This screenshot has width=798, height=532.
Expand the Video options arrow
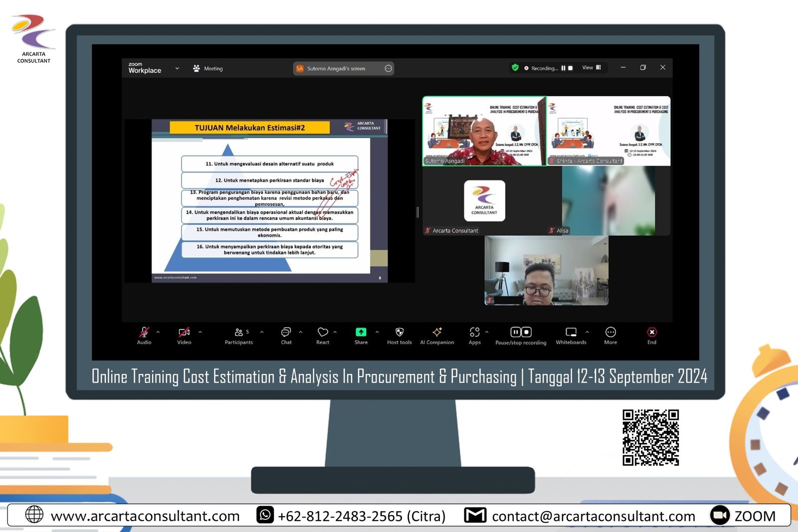200,332
